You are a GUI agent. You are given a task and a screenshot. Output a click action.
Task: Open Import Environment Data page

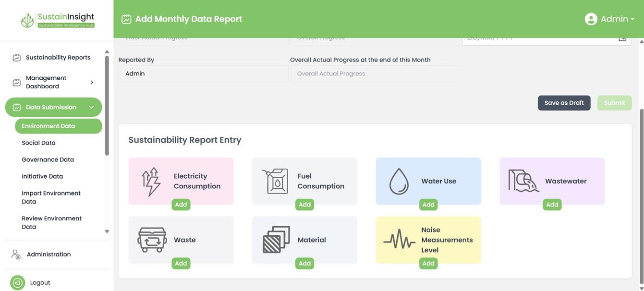click(x=51, y=197)
